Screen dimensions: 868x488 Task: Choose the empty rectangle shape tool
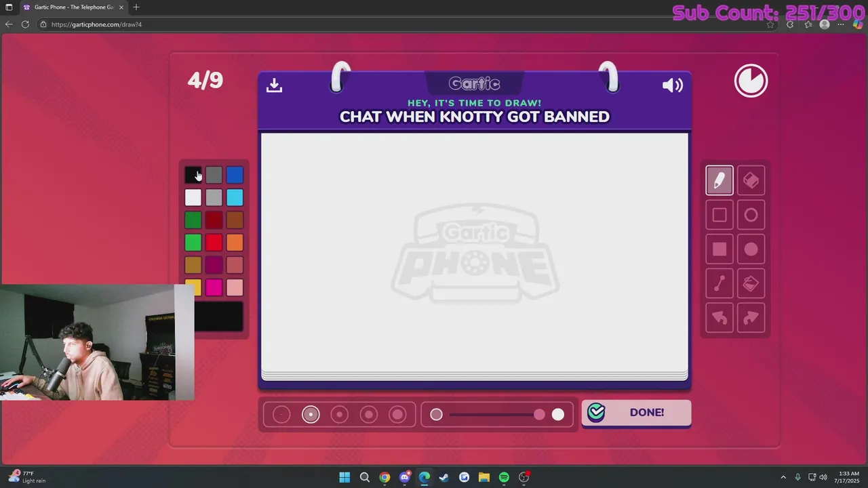tap(719, 215)
